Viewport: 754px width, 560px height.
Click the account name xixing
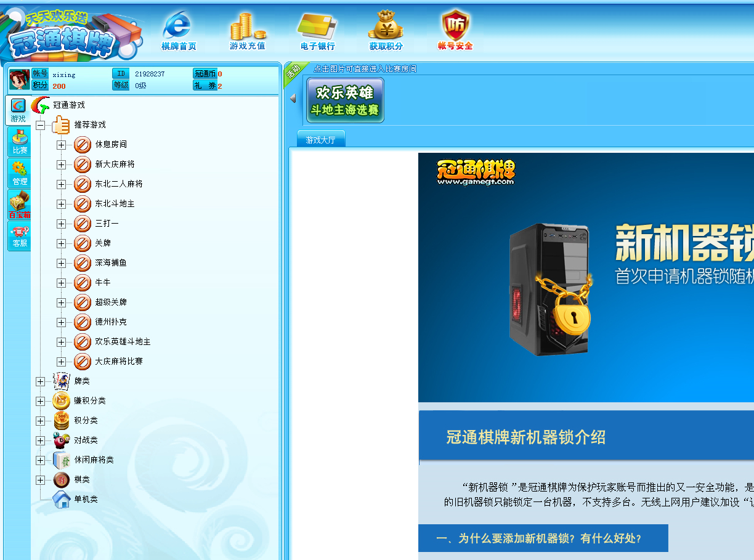pyautogui.click(x=63, y=75)
